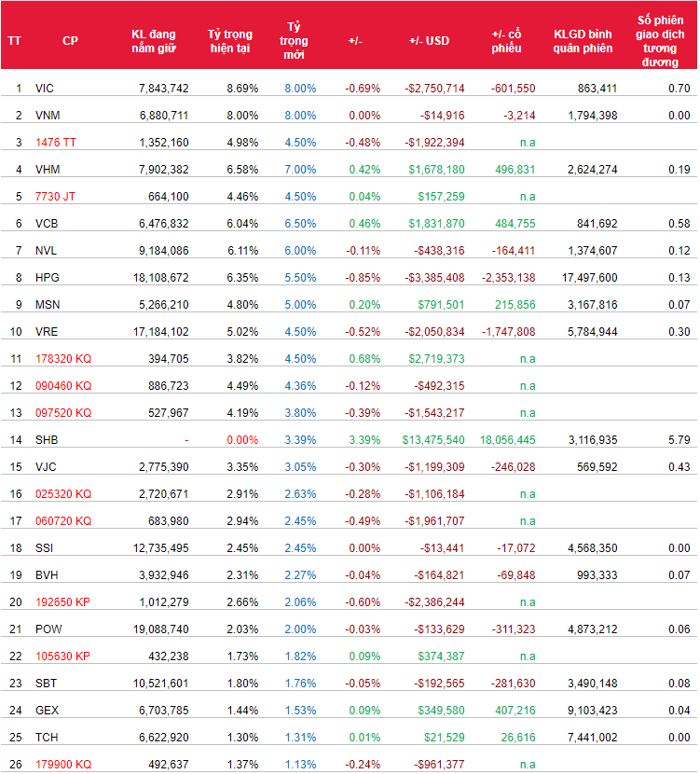Click the red 0.00% in SHB row

[242, 440]
